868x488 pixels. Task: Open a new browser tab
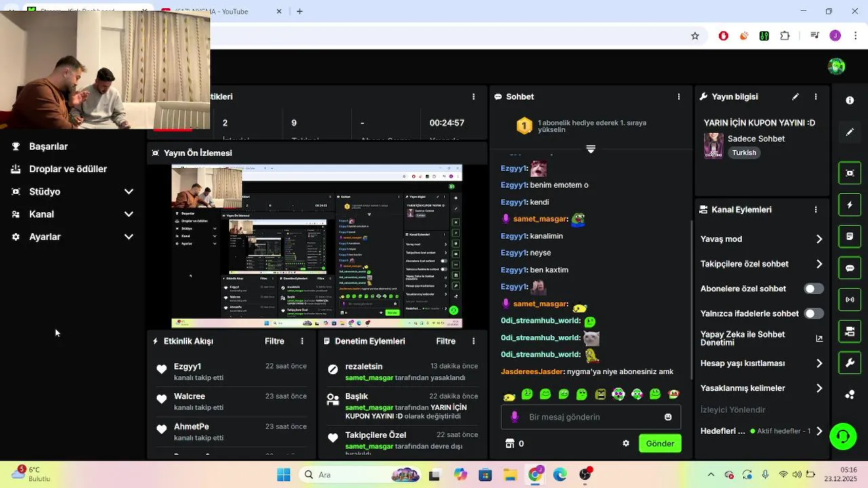(300, 12)
